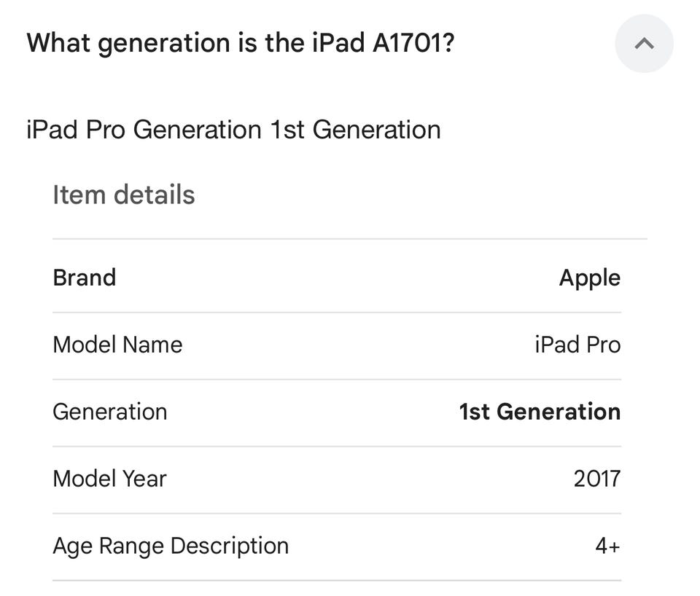This screenshot has height=596, width=700.
Task: Click the "4+" age range value
Action: point(607,546)
